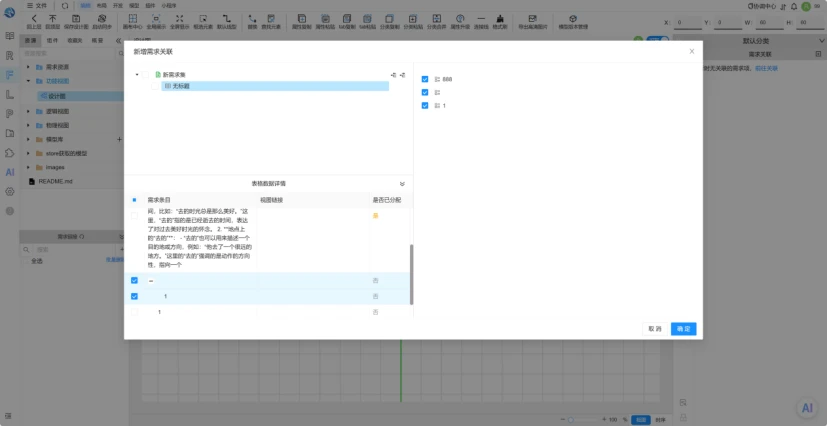Collapse the 表格数据详情 section chevron
This screenshot has height=426, width=827.
(402, 184)
